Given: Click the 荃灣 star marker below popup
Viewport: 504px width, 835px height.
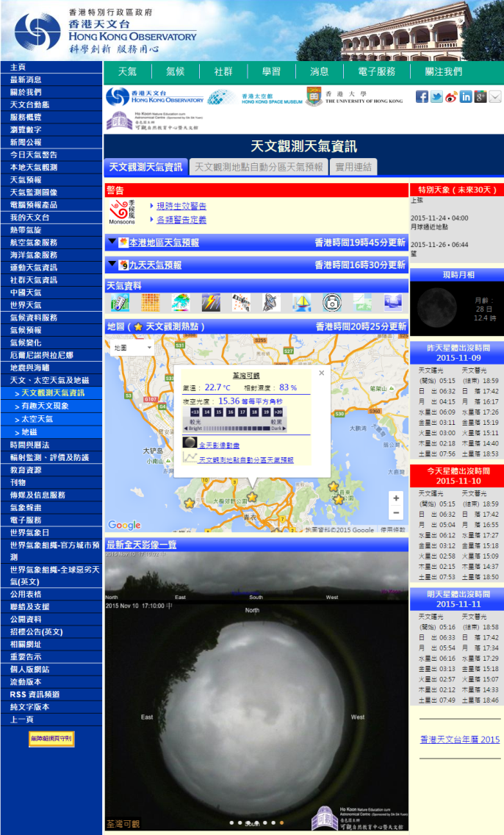Looking at the screenshot, I should pyautogui.click(x=252, y=497).
